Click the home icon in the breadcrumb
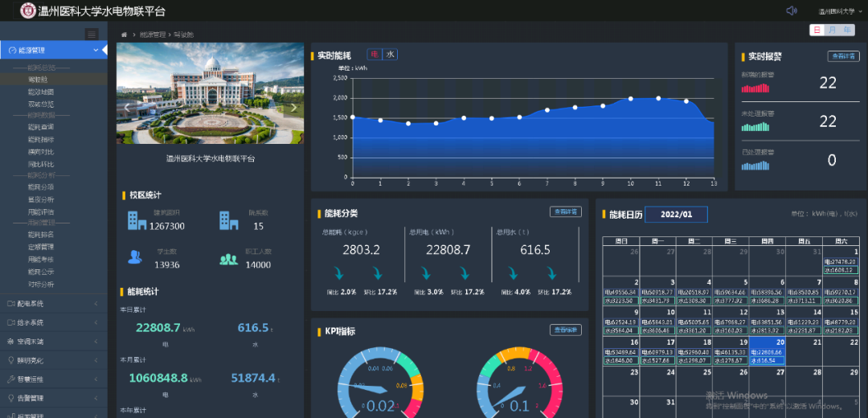 pos(124,35)
